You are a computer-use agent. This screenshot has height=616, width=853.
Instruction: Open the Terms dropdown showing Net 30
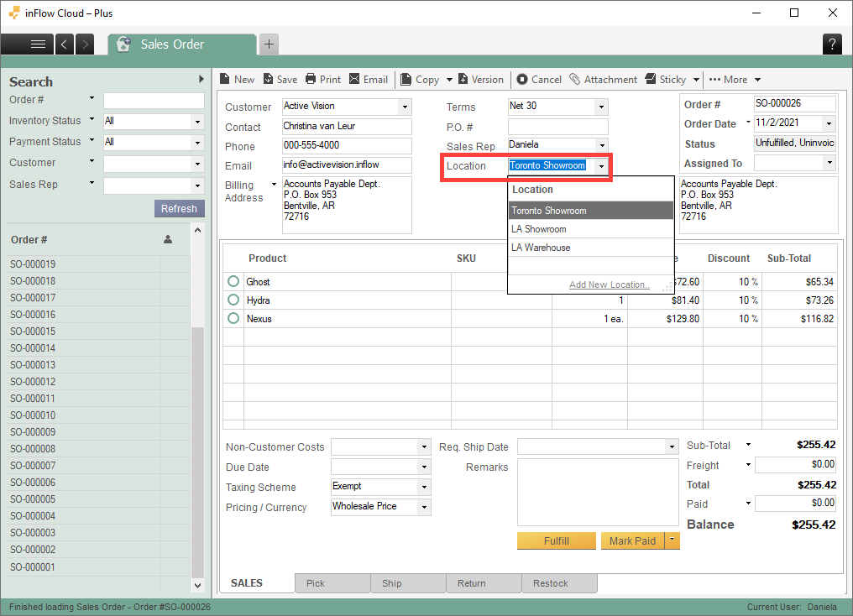(x=599, y=106)
